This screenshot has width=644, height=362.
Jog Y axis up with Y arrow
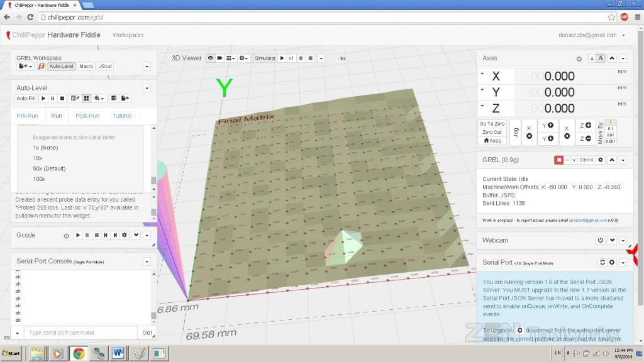point(548,125)
